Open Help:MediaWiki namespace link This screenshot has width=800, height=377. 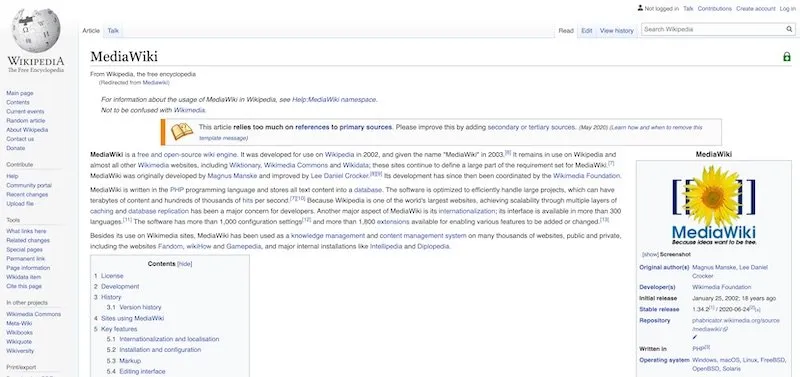coord(334,99)
